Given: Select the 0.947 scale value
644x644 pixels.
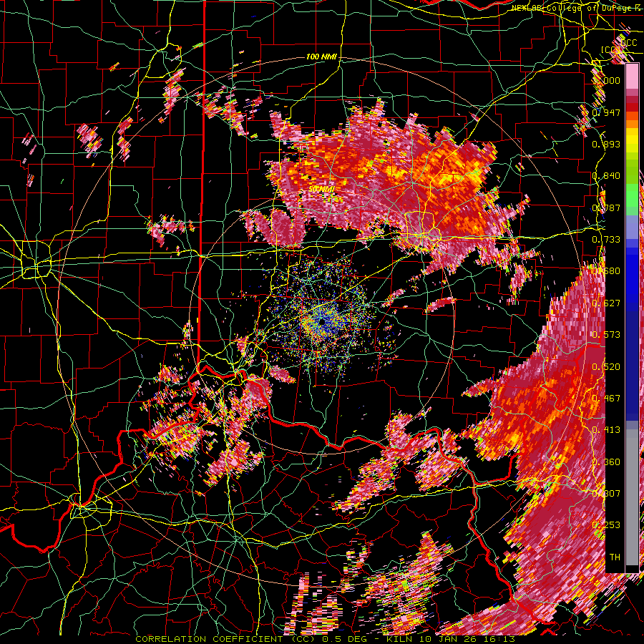Looking at the screenshot, I should pyautogui.click(x=606, y=112).
